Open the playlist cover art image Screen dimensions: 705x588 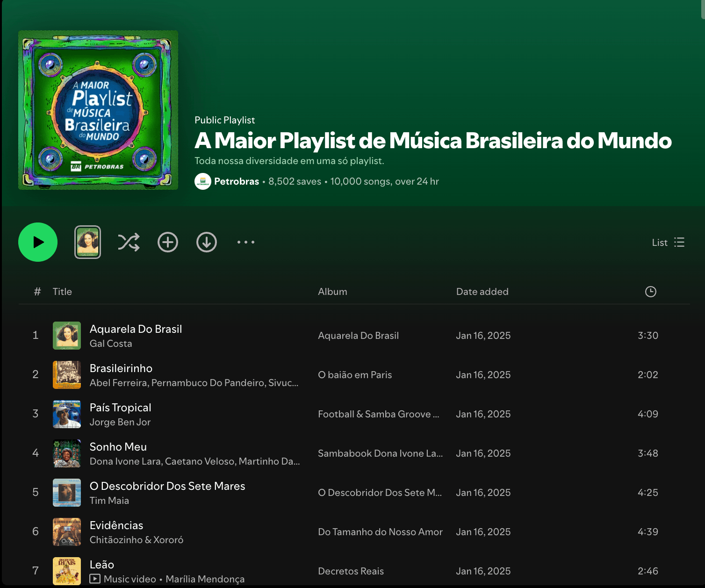pos(98,110)
